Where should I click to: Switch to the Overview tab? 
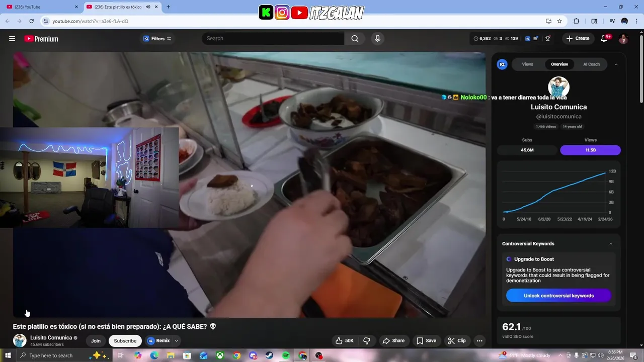point(559,64)
